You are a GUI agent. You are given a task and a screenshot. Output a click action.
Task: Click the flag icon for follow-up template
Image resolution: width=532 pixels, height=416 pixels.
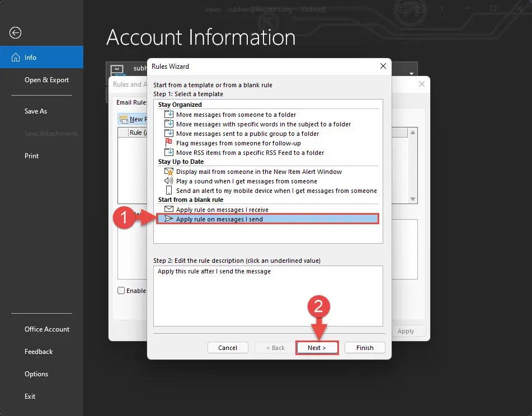point(168,143)
